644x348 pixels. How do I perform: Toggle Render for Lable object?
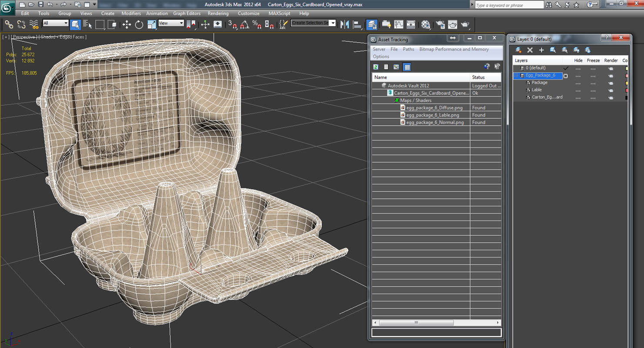click(610, 90)
